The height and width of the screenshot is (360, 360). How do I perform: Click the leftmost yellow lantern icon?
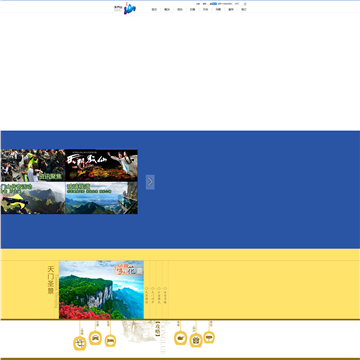pyautogui.click(x=80, y=344)
